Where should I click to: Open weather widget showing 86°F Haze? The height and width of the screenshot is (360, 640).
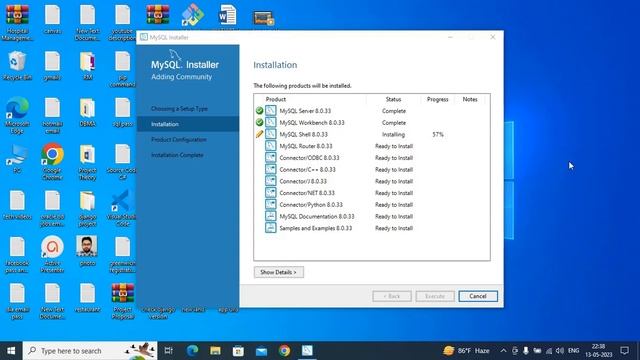(x=467, y=351)
